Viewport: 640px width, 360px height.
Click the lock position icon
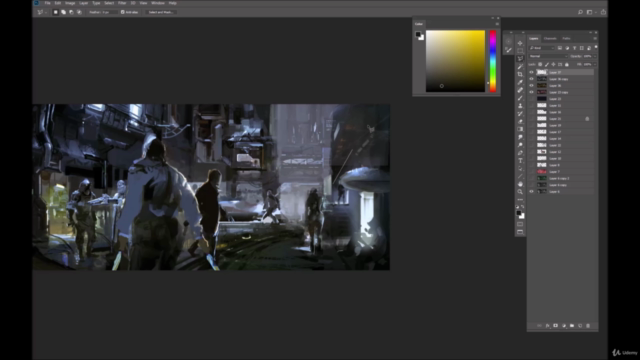tap(553, 64)
